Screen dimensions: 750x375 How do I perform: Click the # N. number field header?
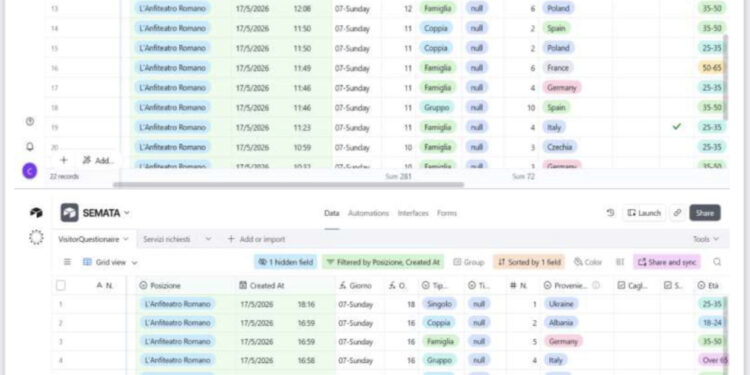coord(522,286)
